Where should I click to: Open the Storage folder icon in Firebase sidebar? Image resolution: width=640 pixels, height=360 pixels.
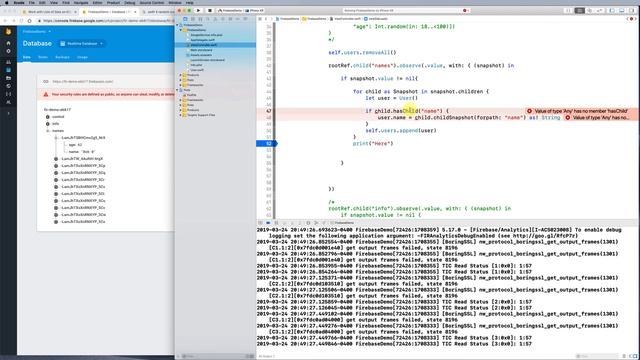[x=8, y=78]
